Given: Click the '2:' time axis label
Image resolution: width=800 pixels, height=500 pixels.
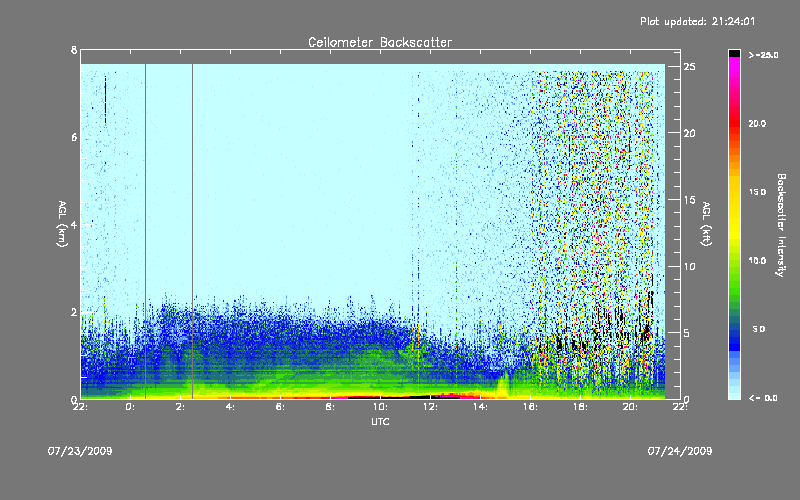Looking at the screenshot, I should click(181, 407).
